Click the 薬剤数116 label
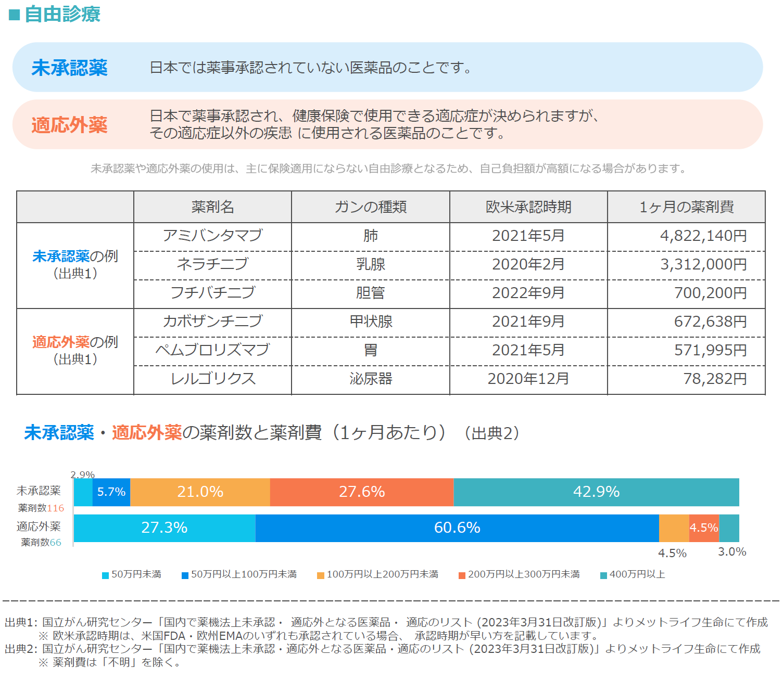This screenshot has height=681, width=784. point(41,508)
